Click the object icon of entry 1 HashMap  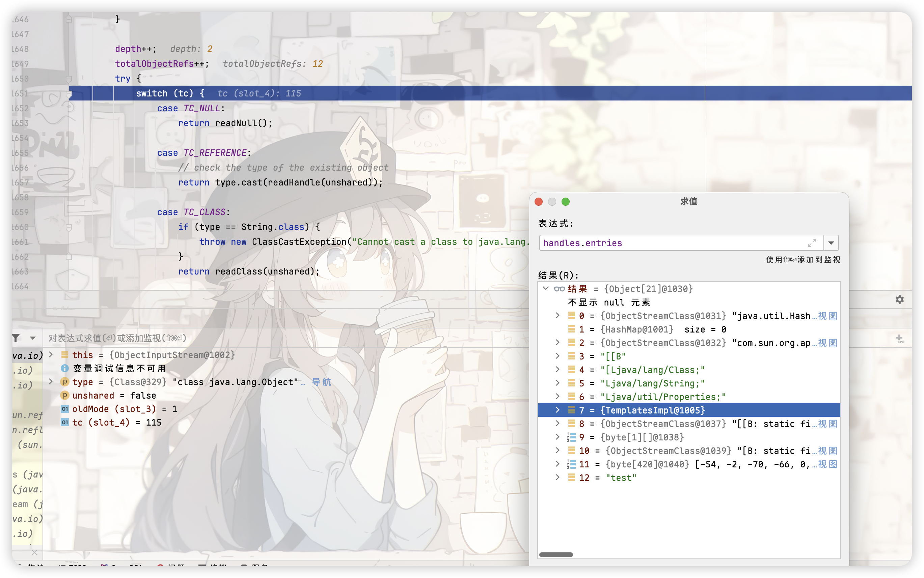tap(571, 329)
